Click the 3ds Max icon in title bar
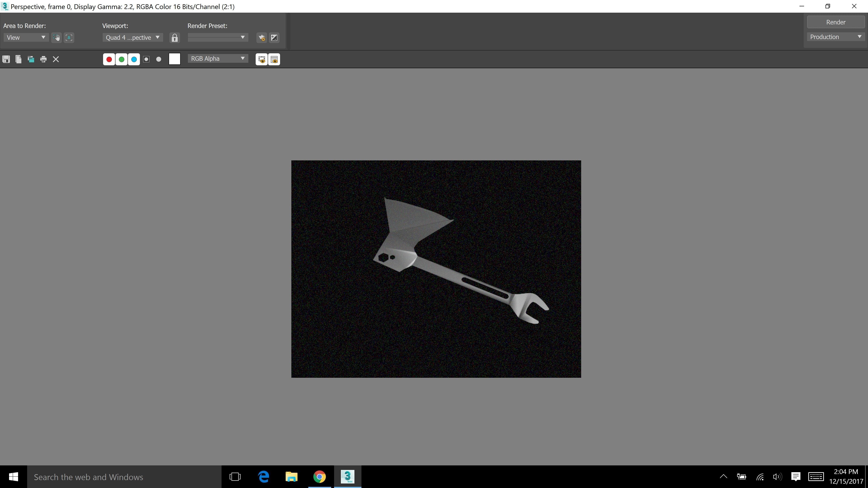The image size is (868, 488). (x=5, y=6)
